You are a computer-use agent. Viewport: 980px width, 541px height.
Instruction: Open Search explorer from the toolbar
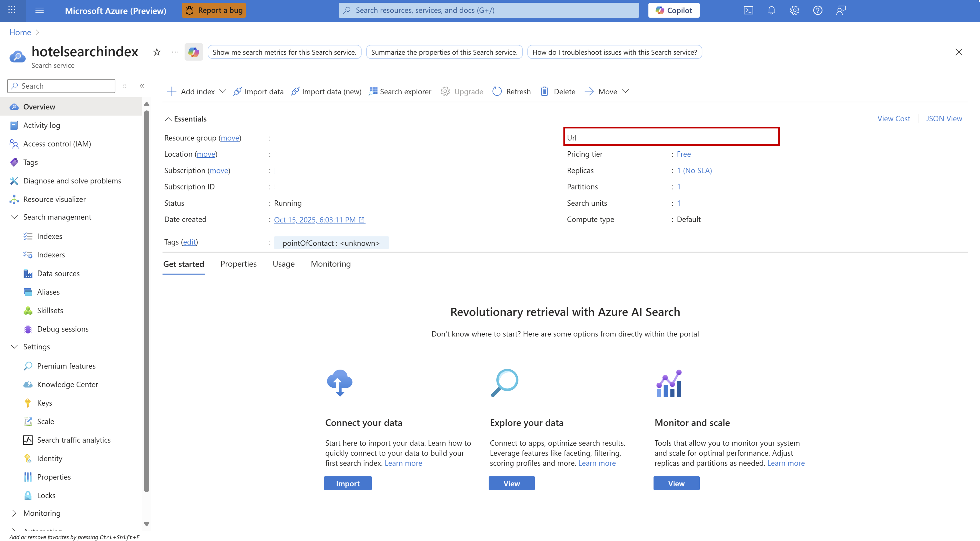pos(400,91)
